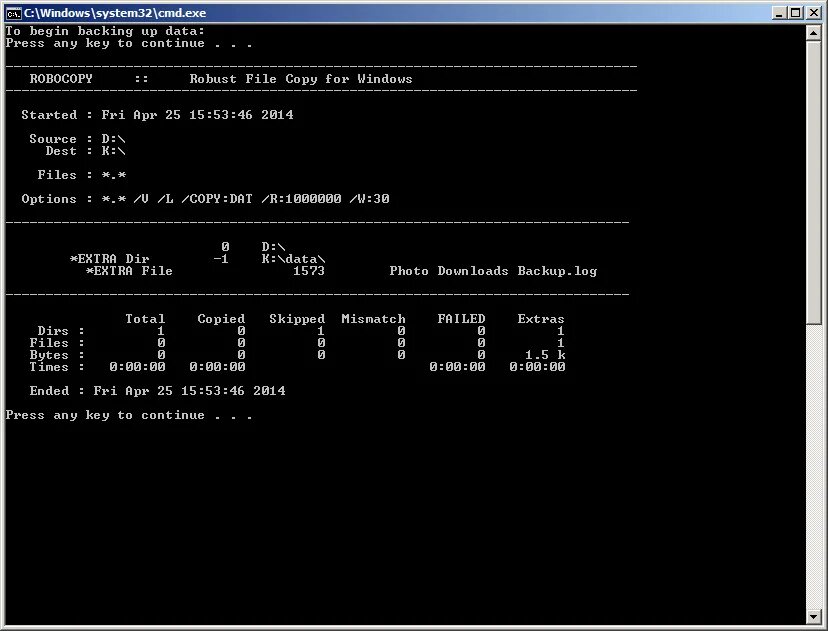Click the Skipped column header
Image resolution: width=828 pixels, height=631 pixels.
[297, 319]
